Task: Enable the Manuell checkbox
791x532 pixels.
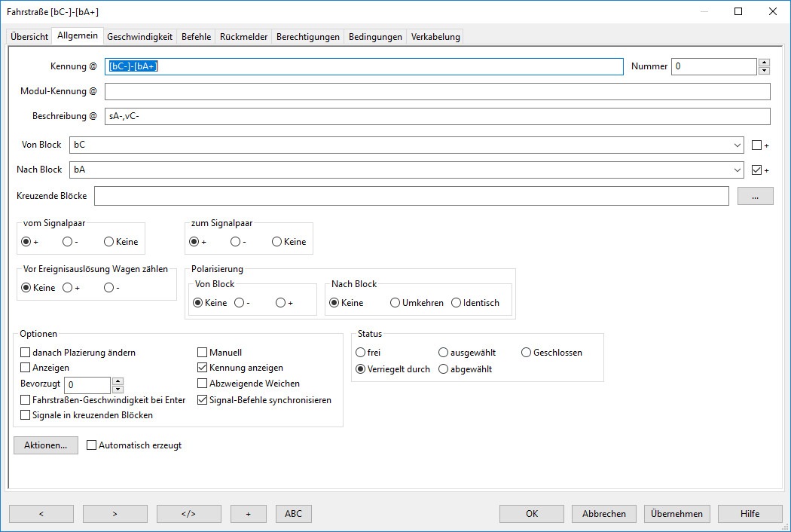Action: point(203,353)
